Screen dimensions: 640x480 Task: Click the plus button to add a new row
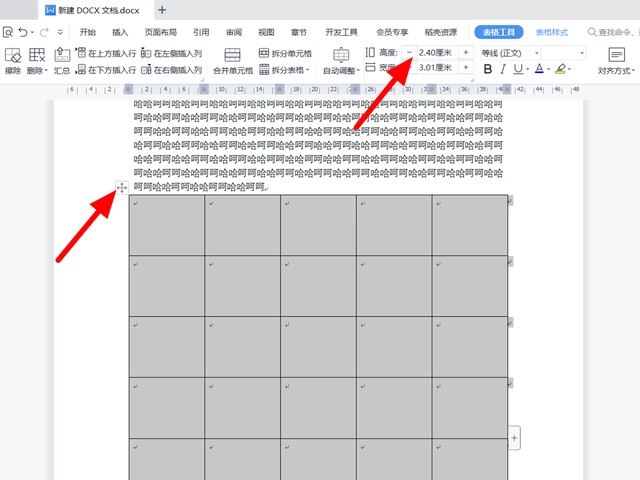(514, 438)
